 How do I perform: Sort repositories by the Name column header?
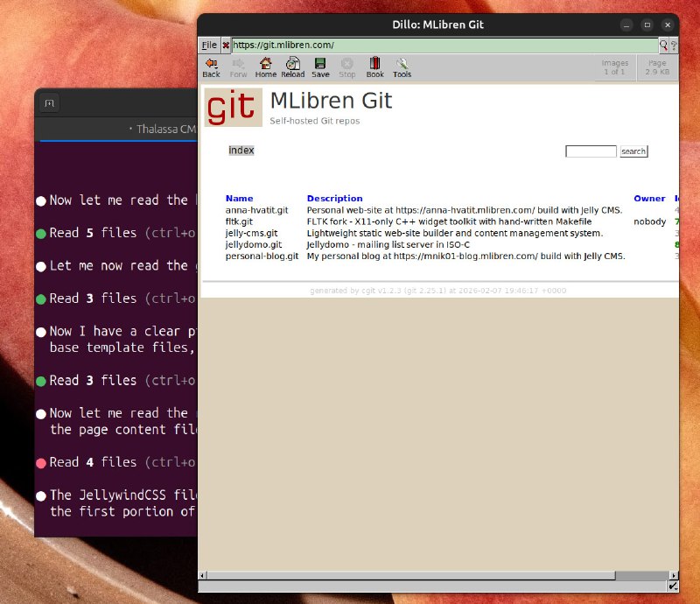point(239,199)
